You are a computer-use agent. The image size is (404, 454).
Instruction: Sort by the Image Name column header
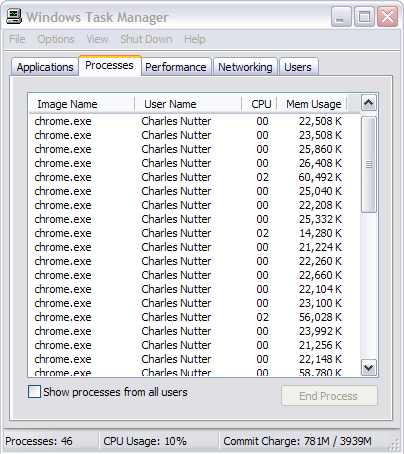[82, 104]
